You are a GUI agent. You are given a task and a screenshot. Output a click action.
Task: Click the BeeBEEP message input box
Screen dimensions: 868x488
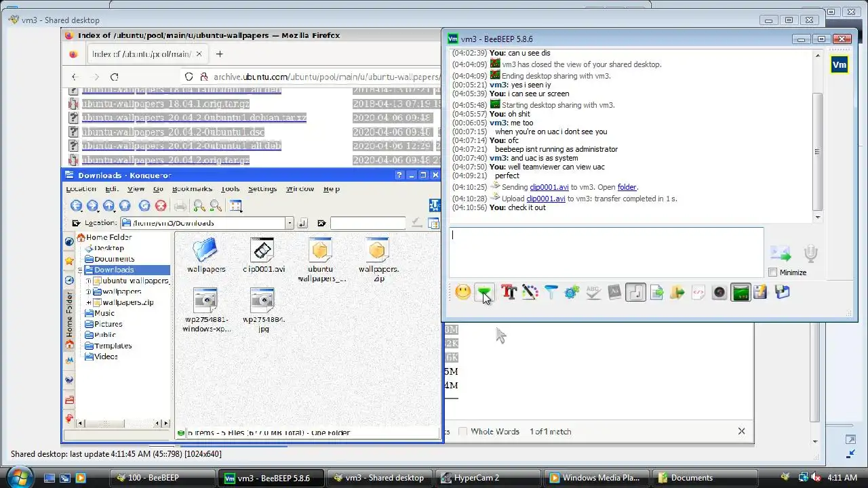click(606, 253)
